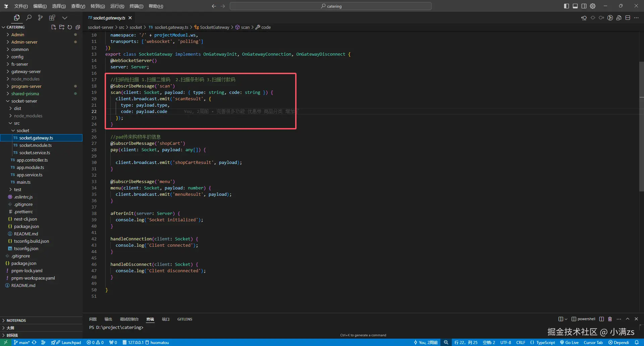The image size is (644, 346).
Task: Open the Extensions view
Action: coord(52,18)
